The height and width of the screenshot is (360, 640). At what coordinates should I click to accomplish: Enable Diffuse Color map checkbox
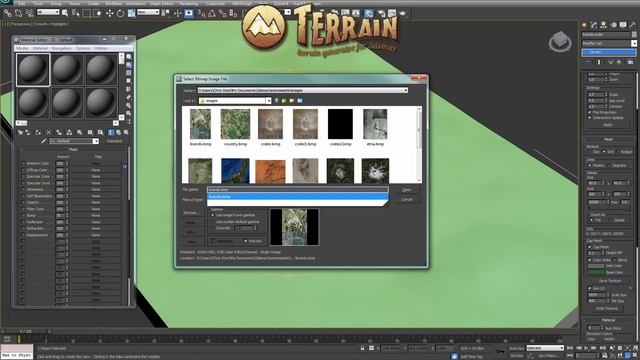(x=23, y=170)
